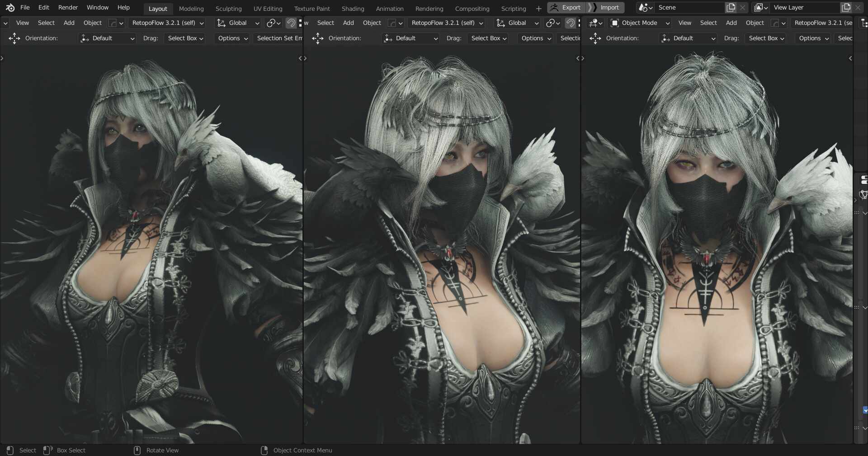Open the Blender logo application menu
This screenshot has width=868, height=456.
pyautogui.click(x=10, y=8)
